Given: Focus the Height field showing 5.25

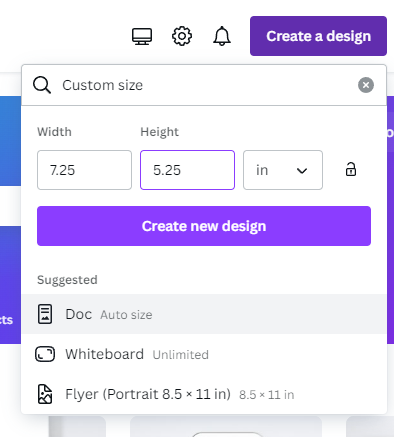Looking at the screenshot, I should tap(187, 170).
